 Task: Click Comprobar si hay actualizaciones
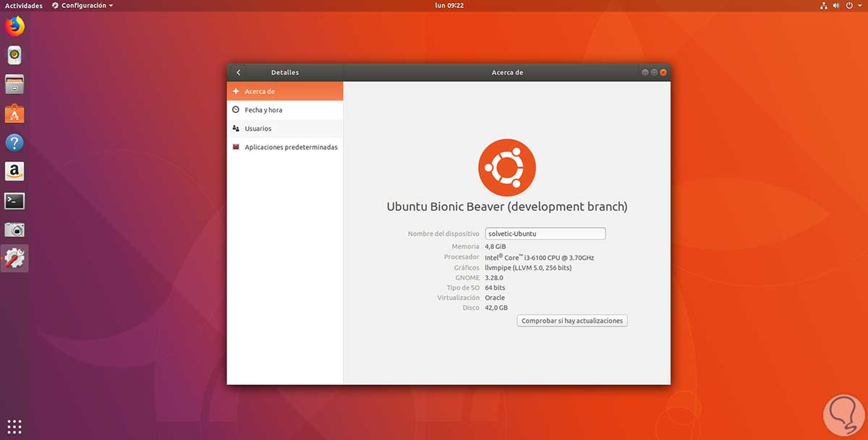coord(571,320)
